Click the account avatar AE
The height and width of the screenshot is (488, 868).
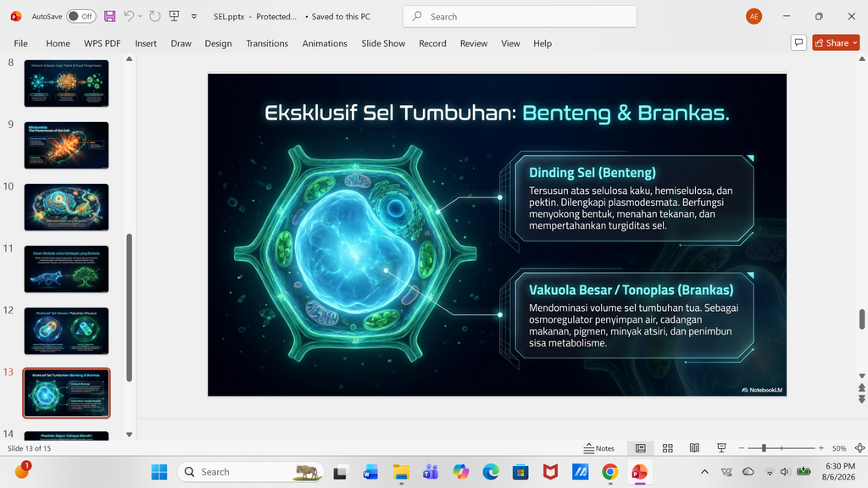pos(754,17)
